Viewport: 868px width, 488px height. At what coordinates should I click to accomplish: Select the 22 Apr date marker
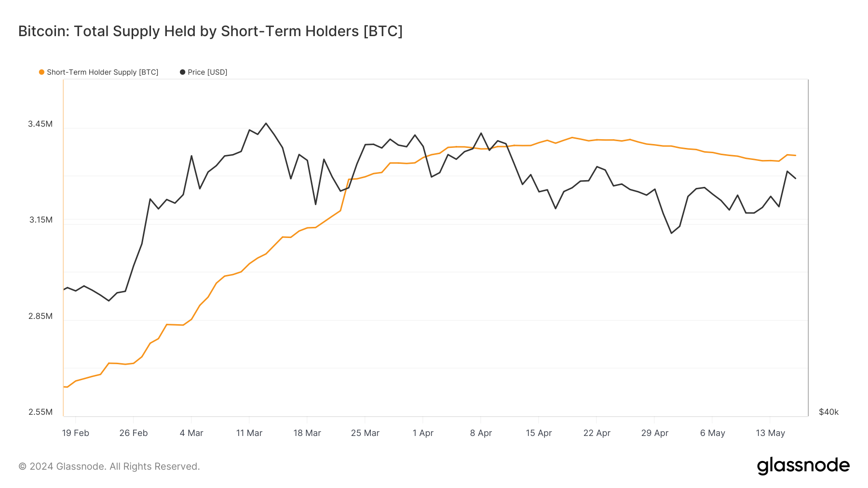597,433
